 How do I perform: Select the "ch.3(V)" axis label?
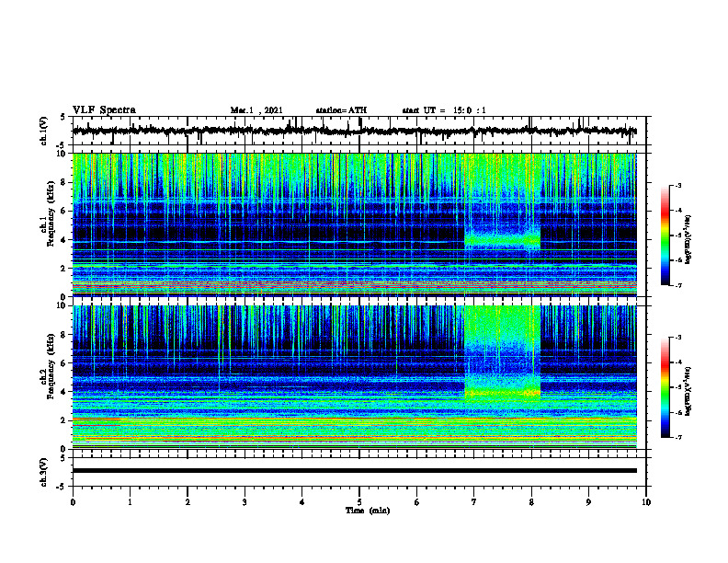pyautogui.click(x=44, y=472)
